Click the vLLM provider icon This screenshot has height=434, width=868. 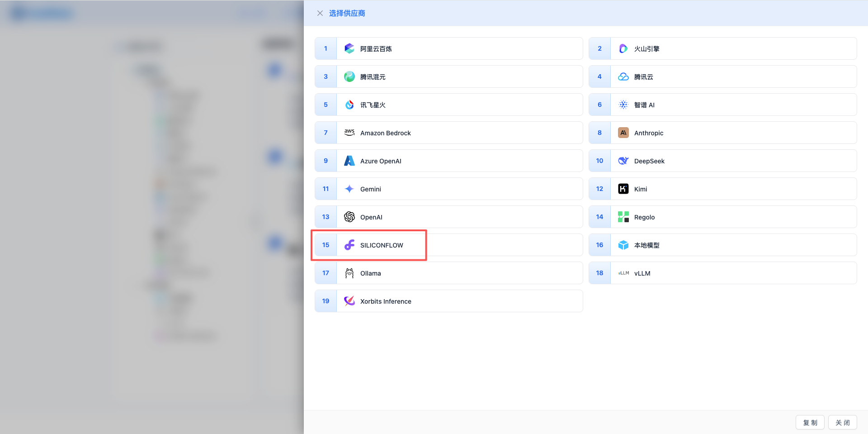click(623, 273)
